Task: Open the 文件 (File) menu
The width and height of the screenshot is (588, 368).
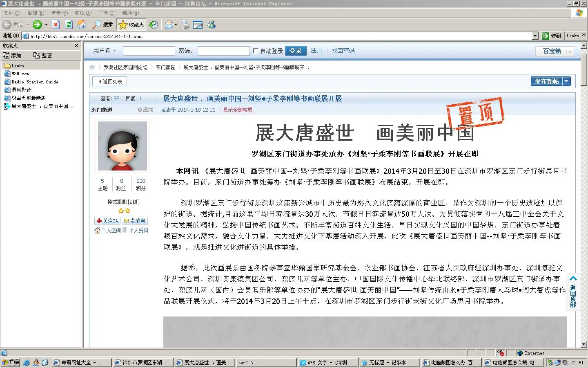Action: 12,13
